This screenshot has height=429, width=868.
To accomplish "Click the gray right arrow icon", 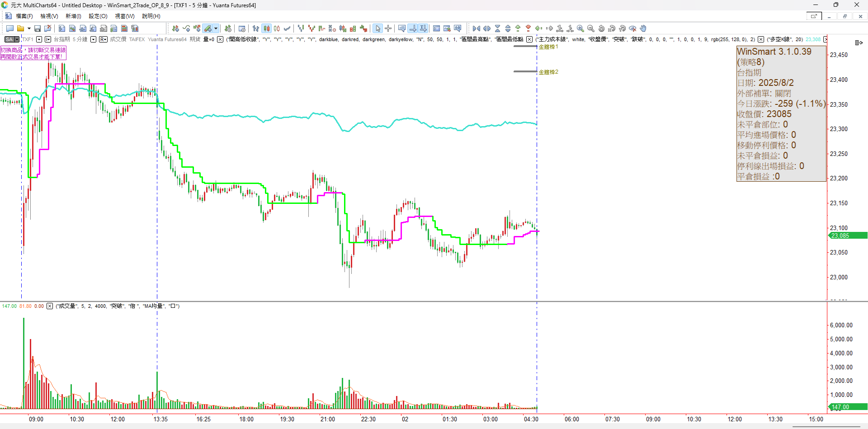I will point(549,28).
